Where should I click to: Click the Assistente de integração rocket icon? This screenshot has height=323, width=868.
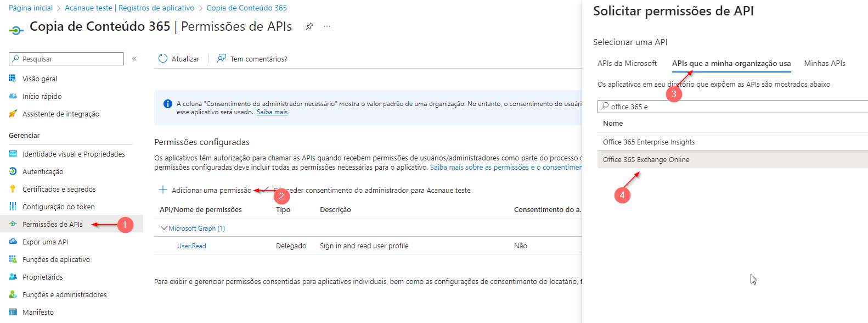point(13,114)
